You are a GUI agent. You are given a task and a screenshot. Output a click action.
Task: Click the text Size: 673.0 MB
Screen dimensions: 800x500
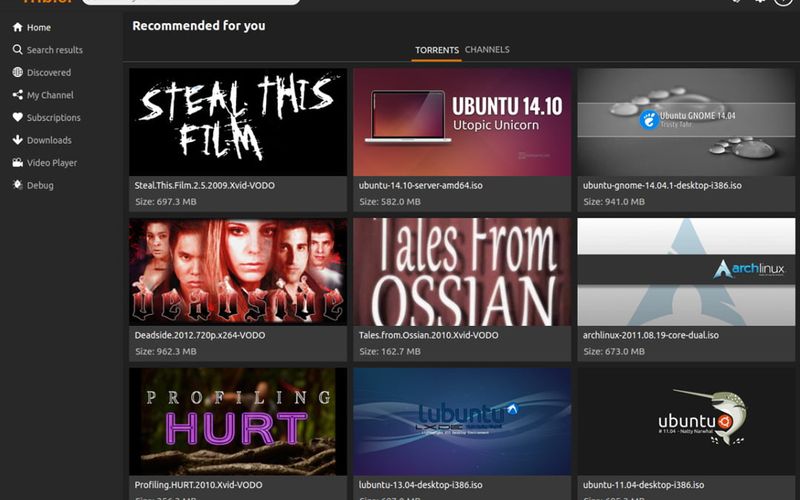[614, 352]
